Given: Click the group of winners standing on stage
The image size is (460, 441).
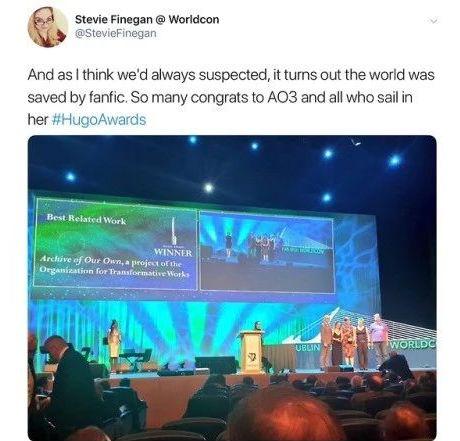Looking at the screenshot, I should (353, 342).
